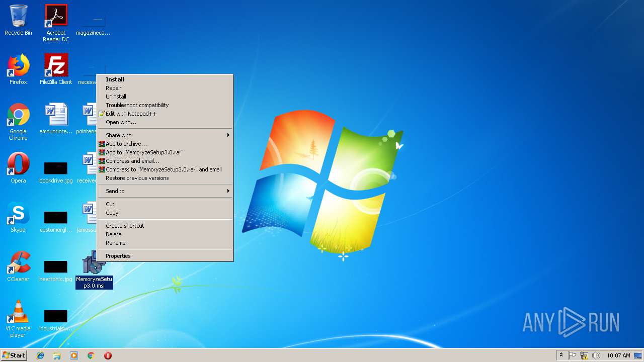The height and width of the screenshot is (362, 644).
Task: Select Troubleshoot compatibility
Action: coord(165,105)
